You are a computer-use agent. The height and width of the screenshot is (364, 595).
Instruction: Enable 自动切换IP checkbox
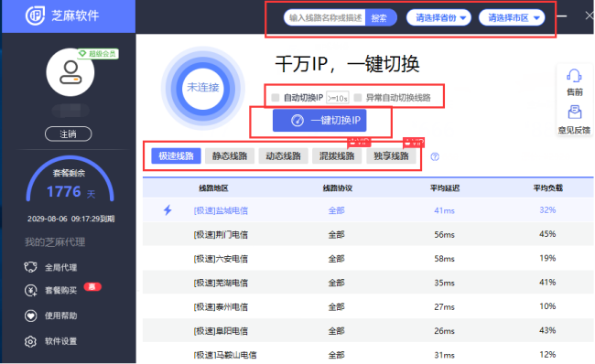click(276, 98)
